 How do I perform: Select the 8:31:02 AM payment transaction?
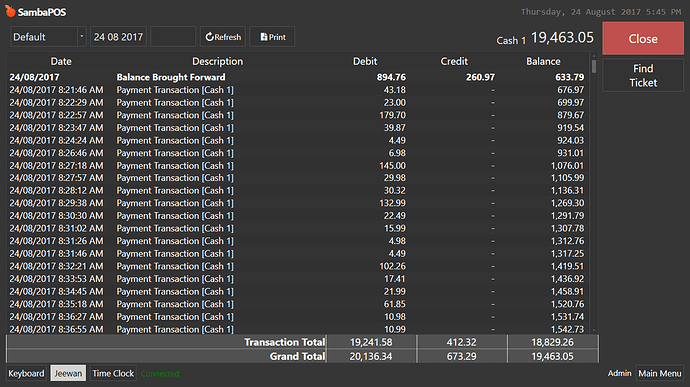click(297, 229)
